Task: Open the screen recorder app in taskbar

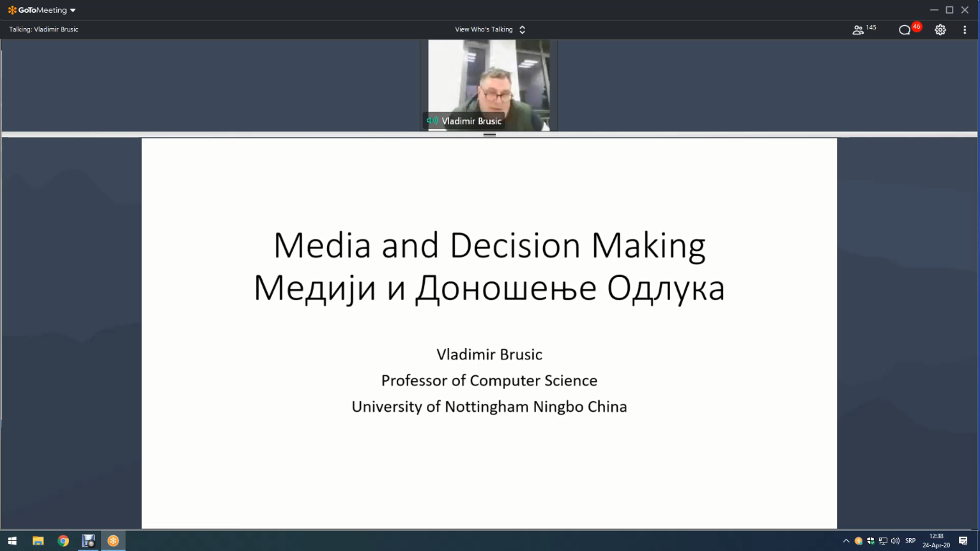Action: coord(88,541)
